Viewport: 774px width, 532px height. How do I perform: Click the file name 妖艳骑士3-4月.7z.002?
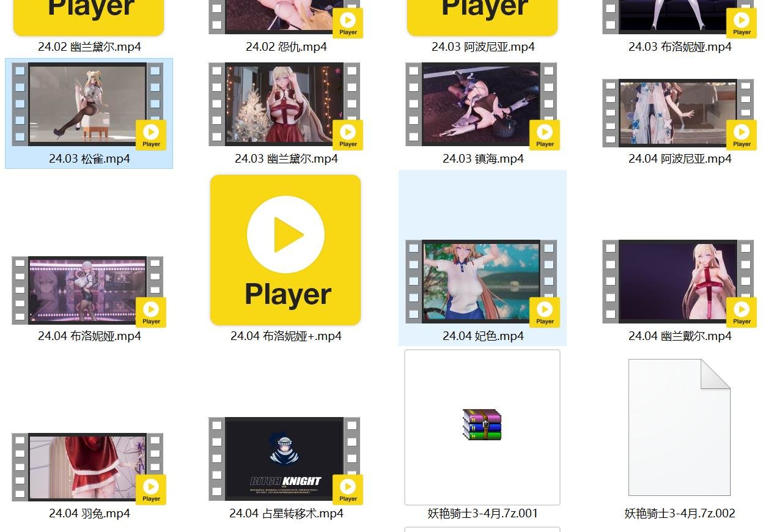(680, 514)
